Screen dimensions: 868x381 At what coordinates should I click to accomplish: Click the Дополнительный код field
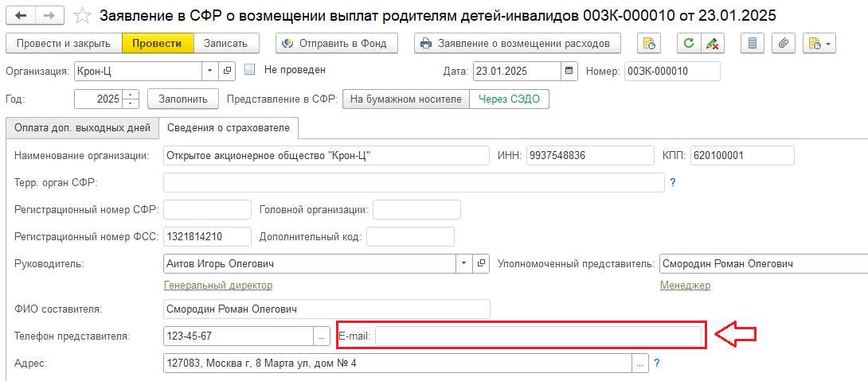click(410, 237)
